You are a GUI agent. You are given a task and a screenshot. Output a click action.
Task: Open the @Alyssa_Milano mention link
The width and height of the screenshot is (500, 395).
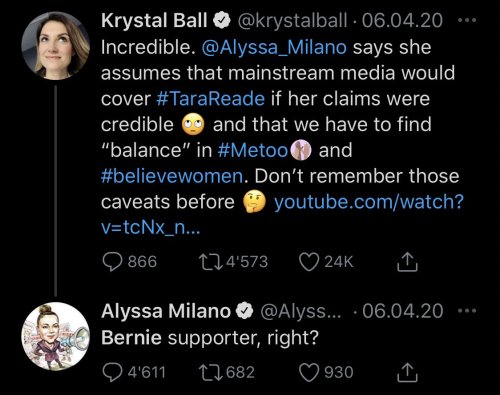click(x=274, y=47)
